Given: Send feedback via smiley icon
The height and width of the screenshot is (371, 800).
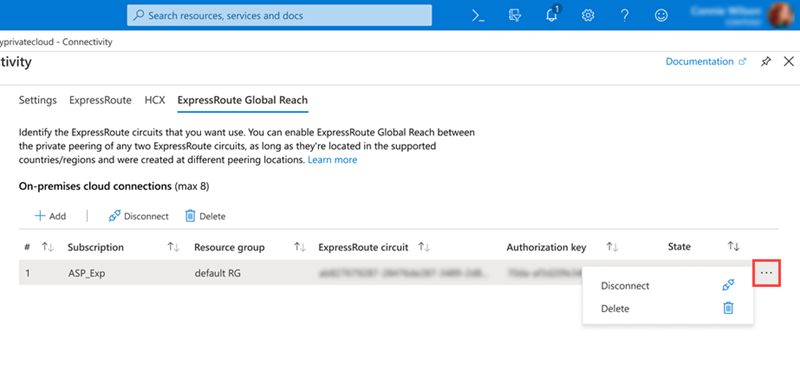Looking at the screenshot, I should (661, 16).
